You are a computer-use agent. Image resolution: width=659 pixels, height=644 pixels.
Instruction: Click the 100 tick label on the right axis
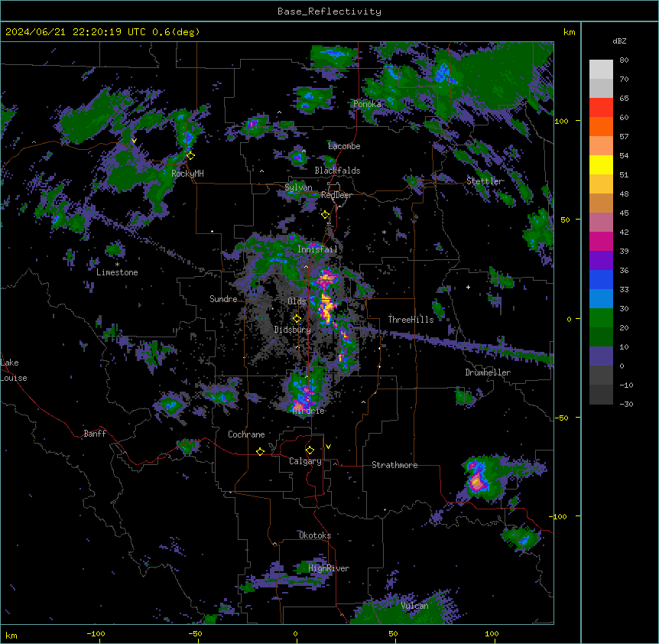click(x=561, y=121)
